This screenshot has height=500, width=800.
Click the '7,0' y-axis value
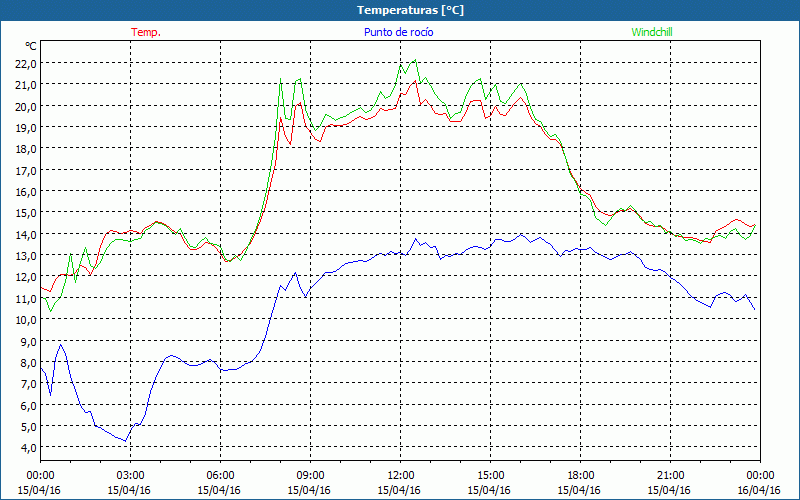click(x=29, y=384)
